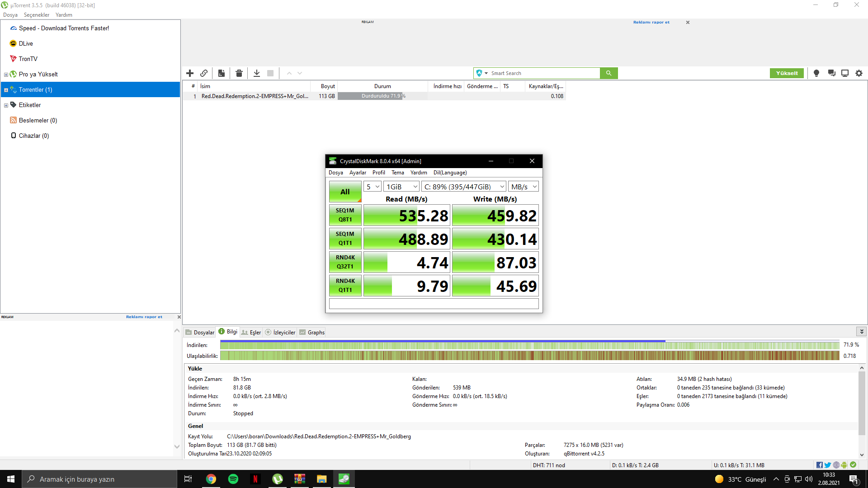Click the Start Torrent download icon
The width and height of the screenshot is (868, 488).
point(256,73)
